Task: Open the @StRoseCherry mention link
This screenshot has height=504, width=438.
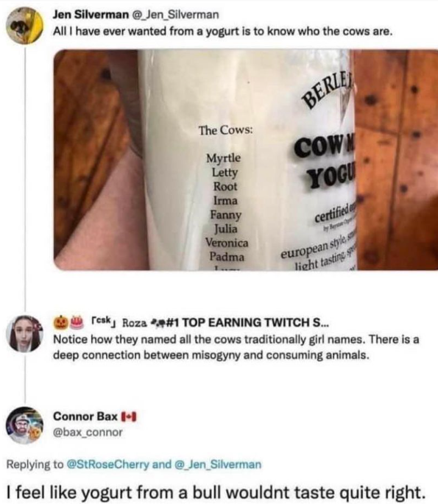Action: 107,464
